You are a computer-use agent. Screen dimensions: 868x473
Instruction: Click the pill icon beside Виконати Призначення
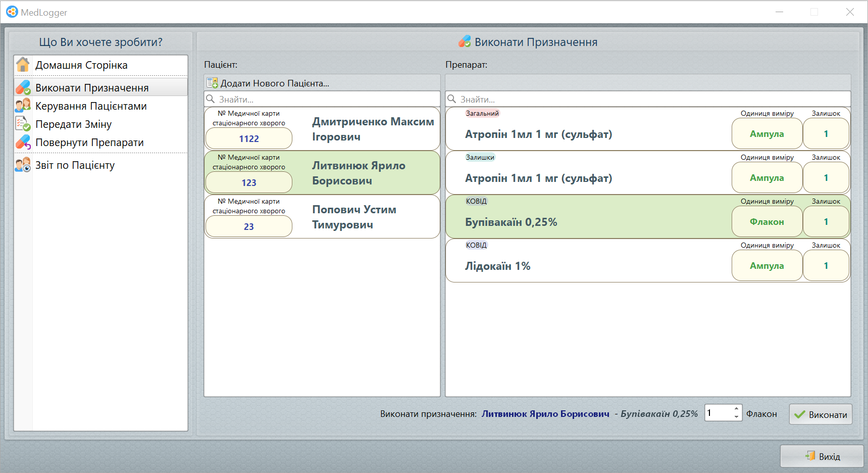pos(23,87)
